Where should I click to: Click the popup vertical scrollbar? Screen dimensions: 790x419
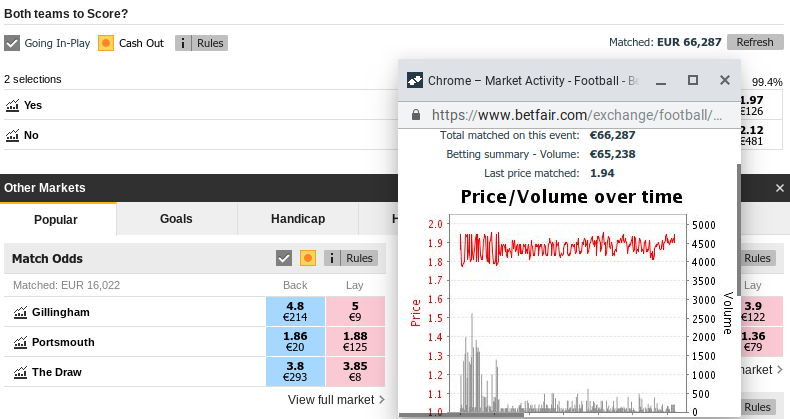pos(739,229)
